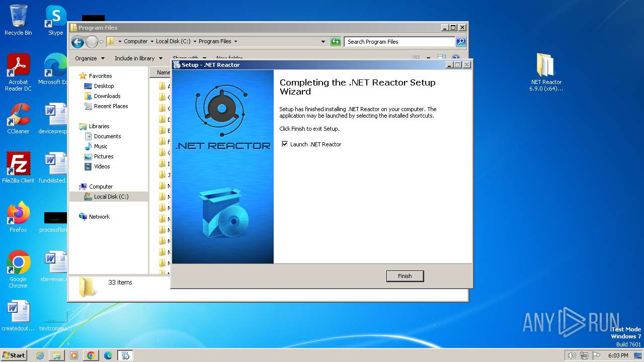This screenshot has height=362, width=644.
Task: Open the Organize dropdown menu
Action: (x=90, y=58)
